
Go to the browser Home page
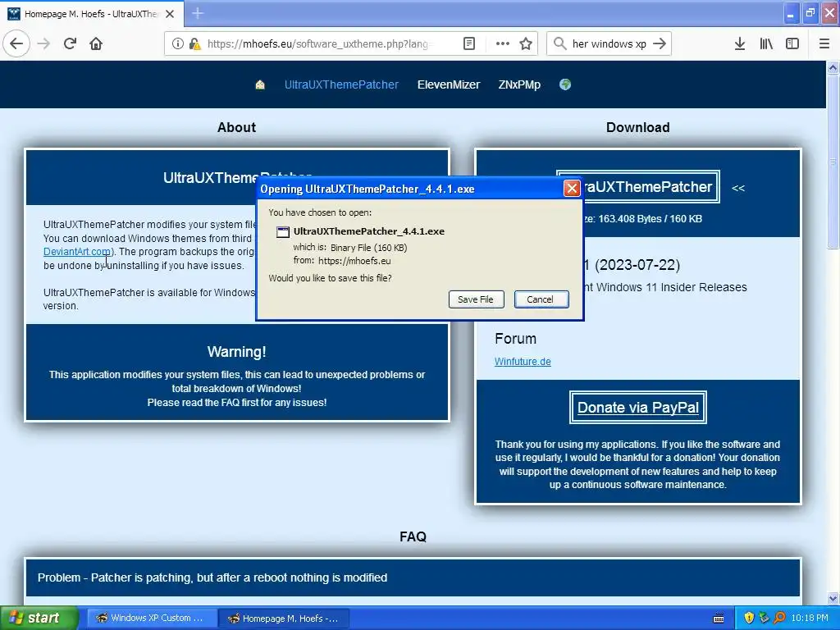click(96, 44)
